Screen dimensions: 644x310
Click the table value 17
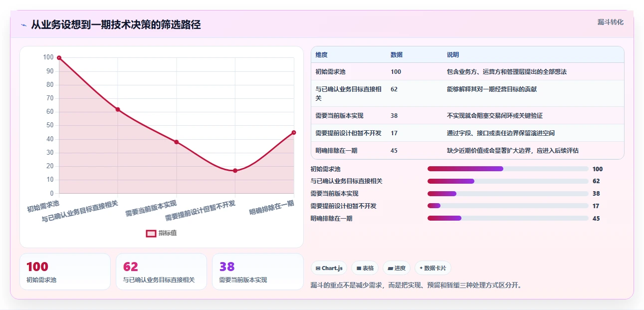(394, 133)
